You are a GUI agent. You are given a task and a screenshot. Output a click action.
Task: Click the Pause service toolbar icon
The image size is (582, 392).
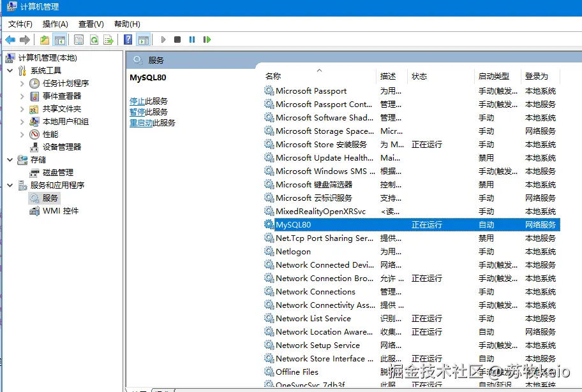[x=192, y=40]
